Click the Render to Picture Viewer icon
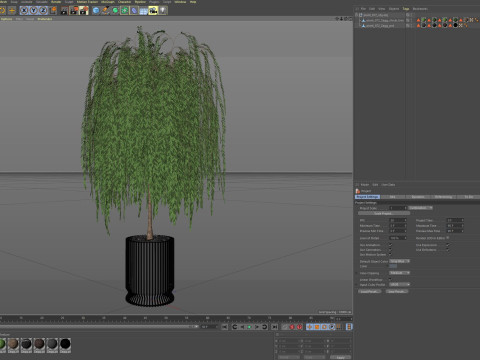 [74, 10]
